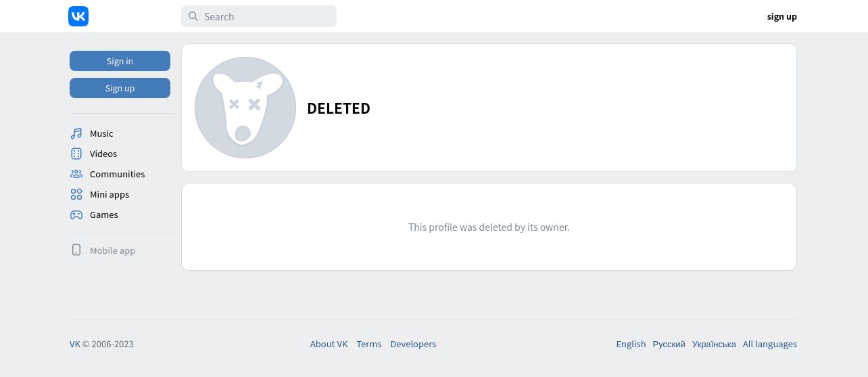
Task: Click the Mini apps grid icon
Action: pyautogui.click(x=76, y=194)
